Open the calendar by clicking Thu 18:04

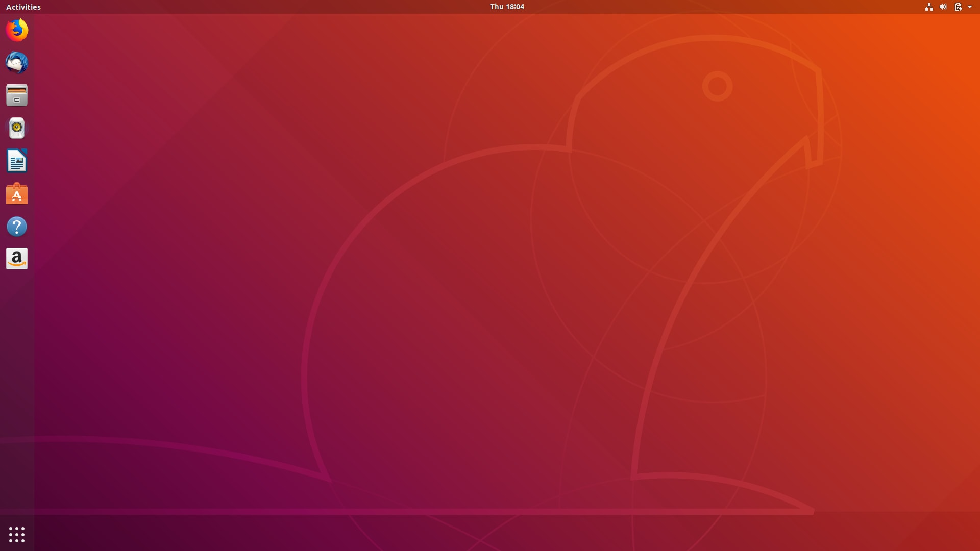point(507,7)
